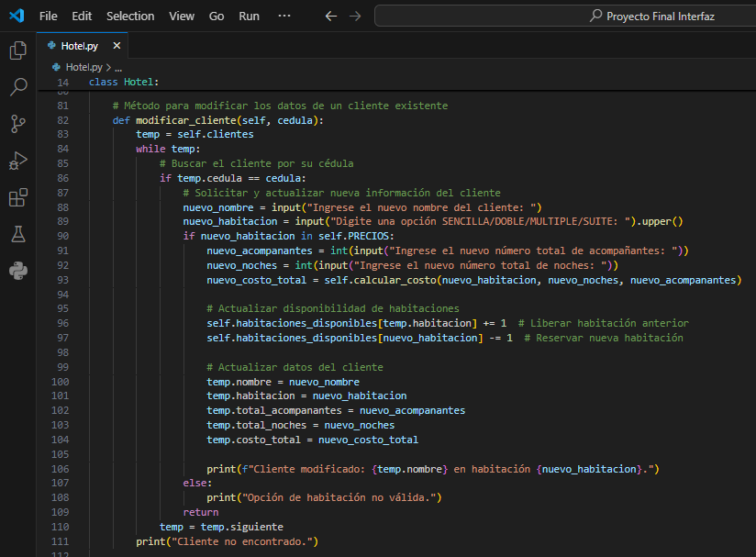Expand the overflow menu after Run
756x557 pixels.
coord(284,16)
